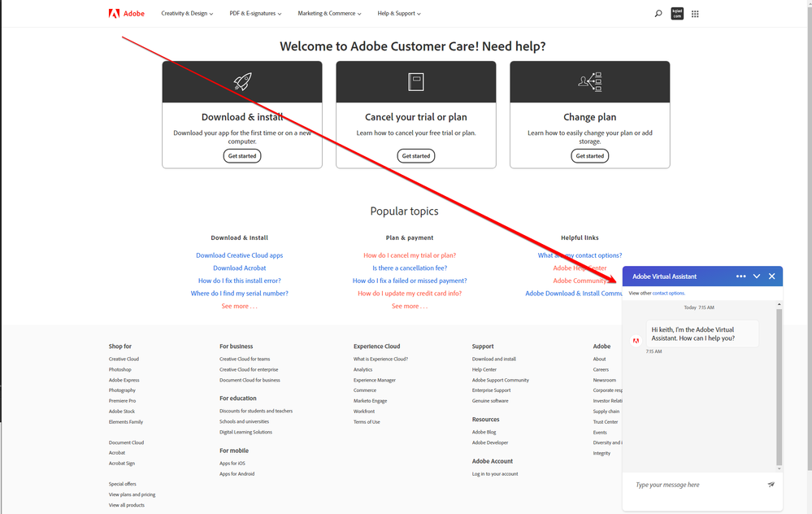Open Adobe Community helpful link
812x514 pixels.
pos(580,281)
